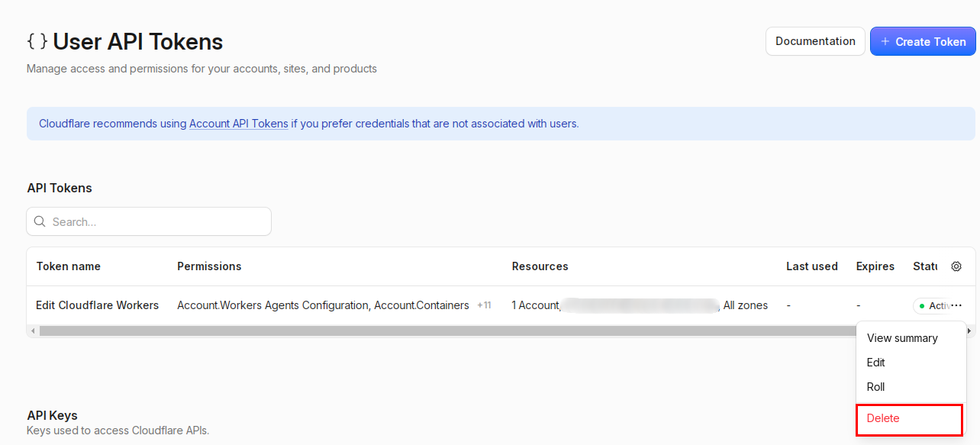Open the Documentation button
Screen dimensions: 980x445
click(815, 41)
